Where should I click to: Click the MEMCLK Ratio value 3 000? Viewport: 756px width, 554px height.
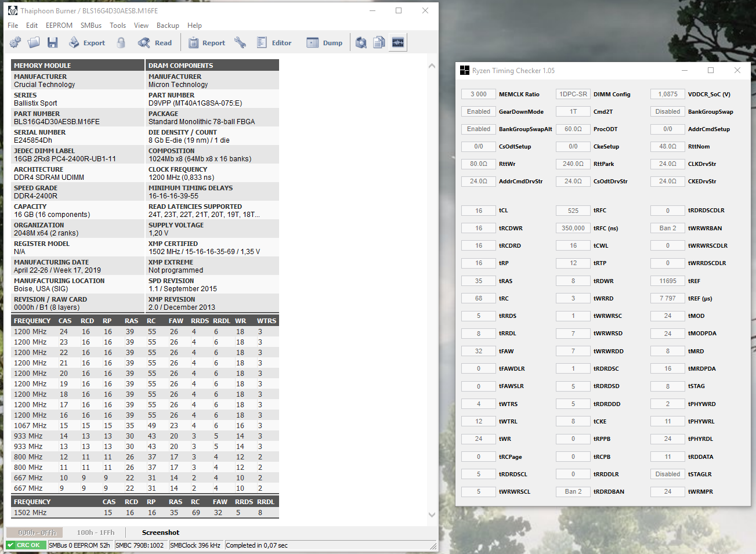pyautogui.click(x=479, y=94)
